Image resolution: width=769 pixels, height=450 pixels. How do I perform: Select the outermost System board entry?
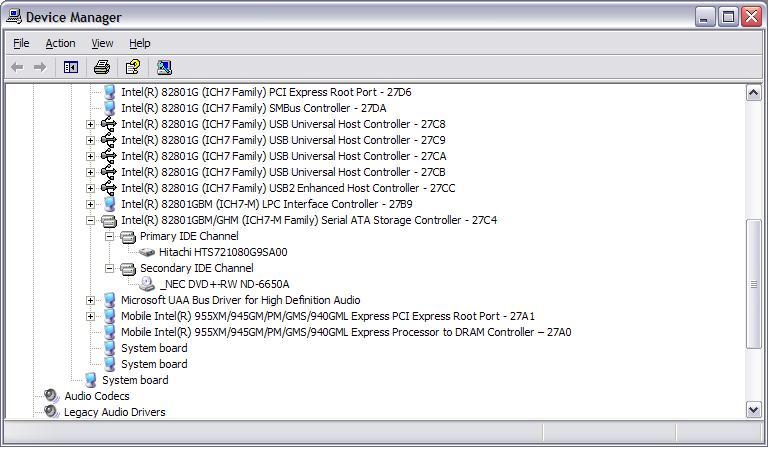pyautogui.click(x=135, y=380)
